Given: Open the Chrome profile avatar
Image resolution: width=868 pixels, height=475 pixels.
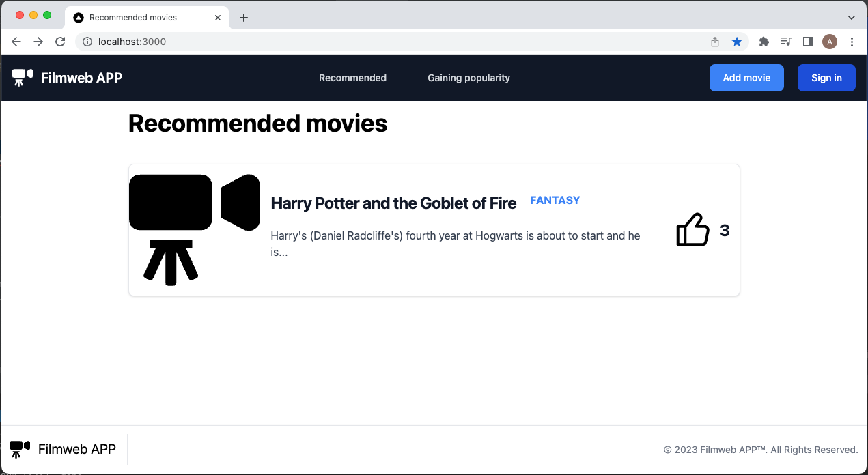Looking at the screenshot, I should [x=830, y=42].
